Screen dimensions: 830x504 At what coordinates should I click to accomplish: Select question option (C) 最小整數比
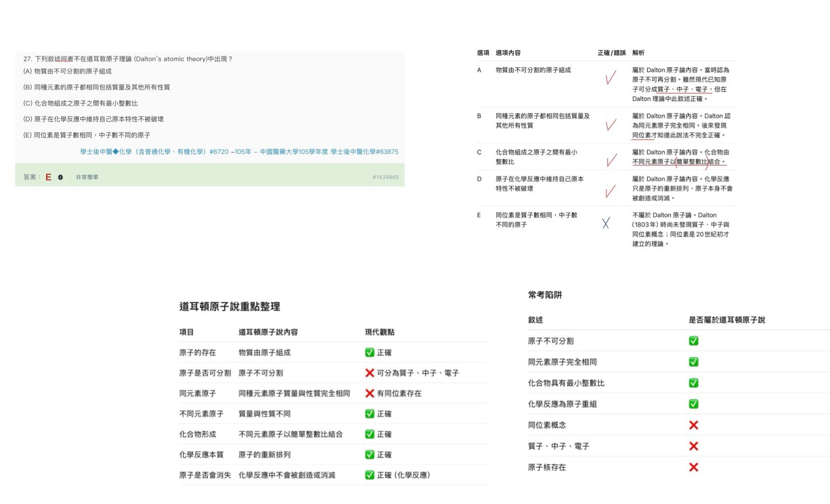point(81,103)
